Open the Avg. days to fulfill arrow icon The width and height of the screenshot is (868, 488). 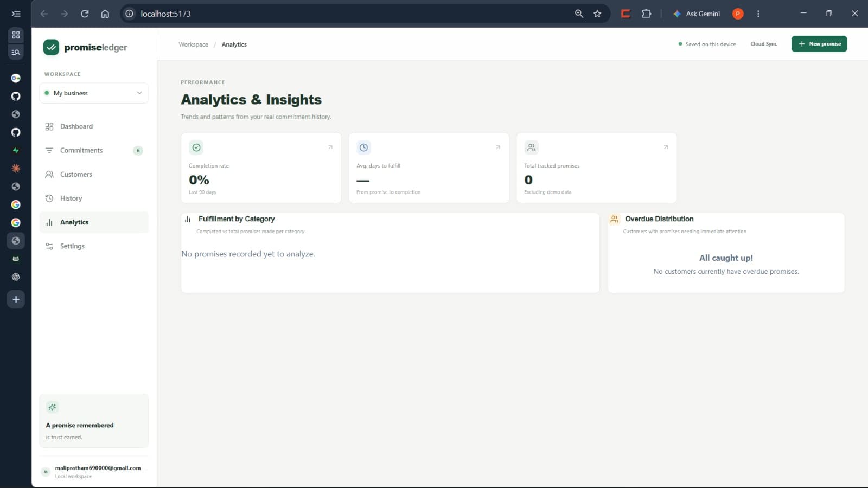498,147
